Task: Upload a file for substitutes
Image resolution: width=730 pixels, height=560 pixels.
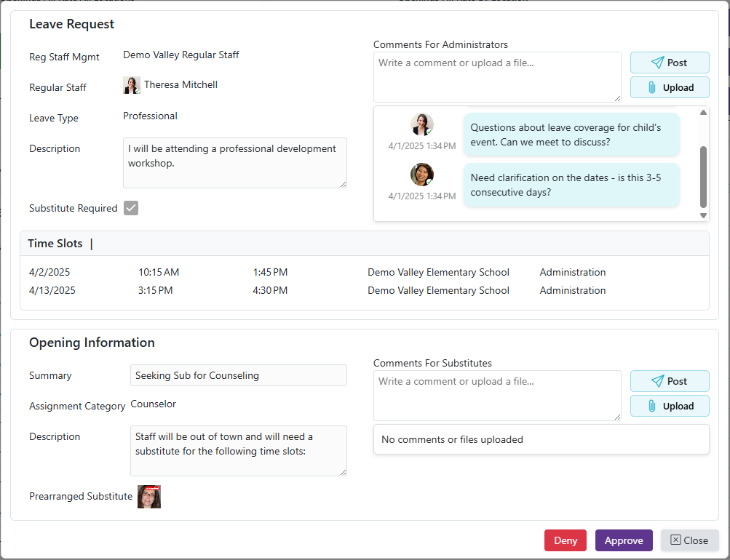Action: click(x=669, y=406)
